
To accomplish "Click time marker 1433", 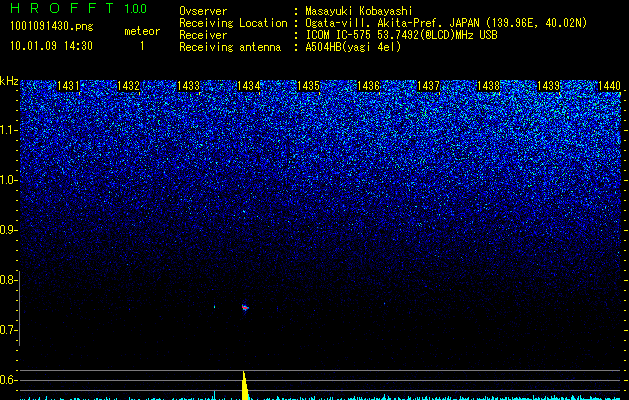I will point(189,86).
